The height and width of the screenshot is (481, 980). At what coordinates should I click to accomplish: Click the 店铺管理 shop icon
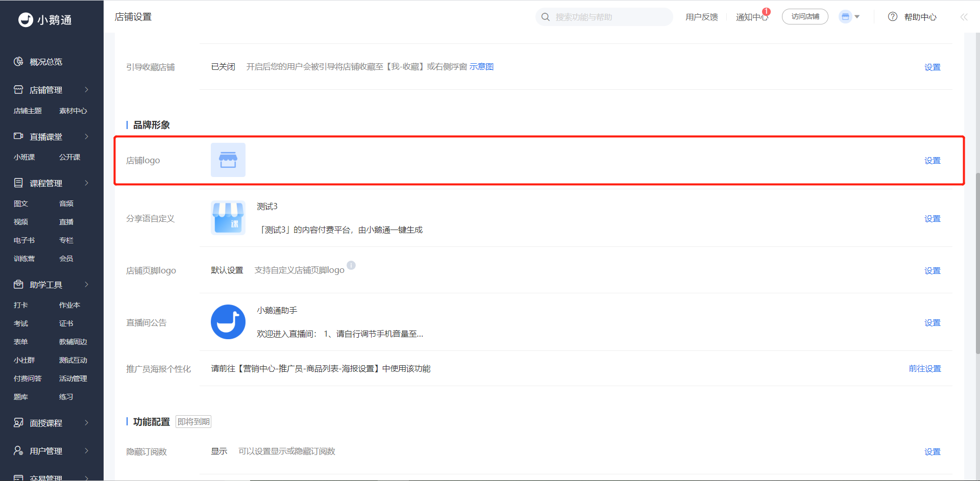coord(18,89)
